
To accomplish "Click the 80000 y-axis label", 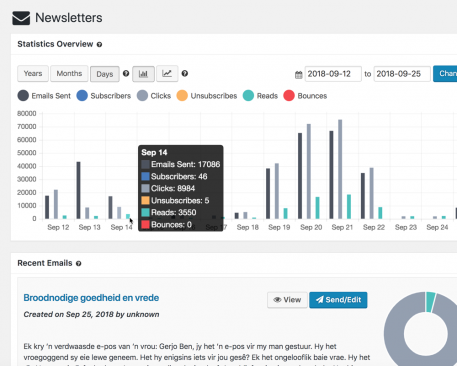I will 27,114.
